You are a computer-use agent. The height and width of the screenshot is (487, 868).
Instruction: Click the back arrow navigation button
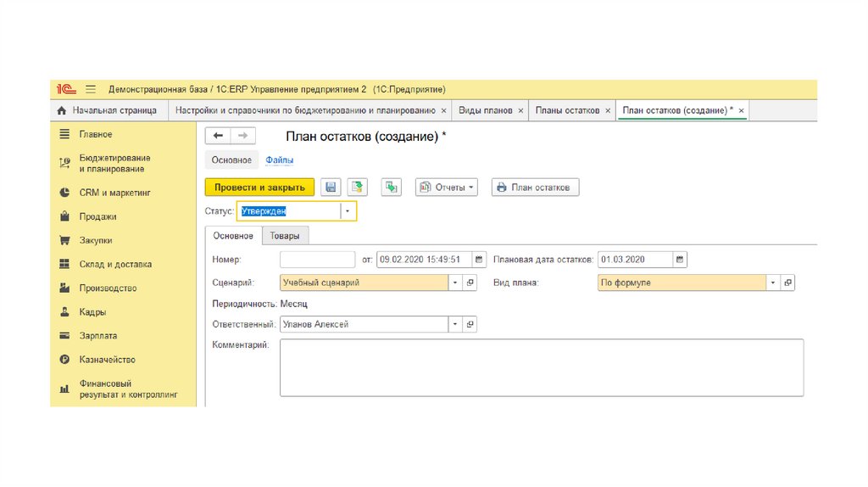coord(218,136)
